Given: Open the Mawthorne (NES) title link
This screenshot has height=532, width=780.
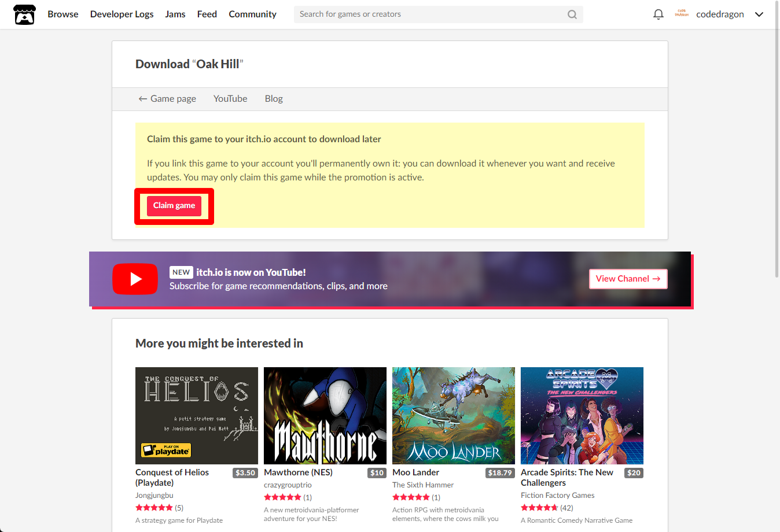Looking at the screenshot, I should tap(298, 472).
